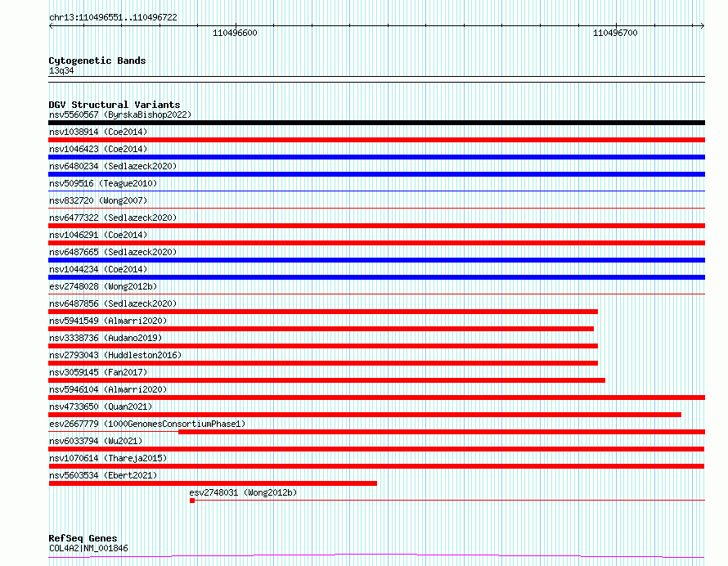Click the left scroll arrow on ruler
The width and height of the screenshot is (728, 566).
click(51, 26)
